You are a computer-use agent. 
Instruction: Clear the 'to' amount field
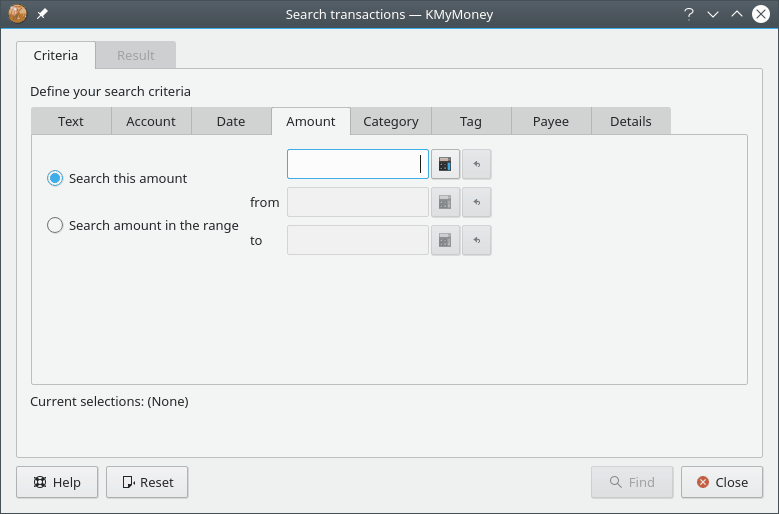[x=476, y=240]
